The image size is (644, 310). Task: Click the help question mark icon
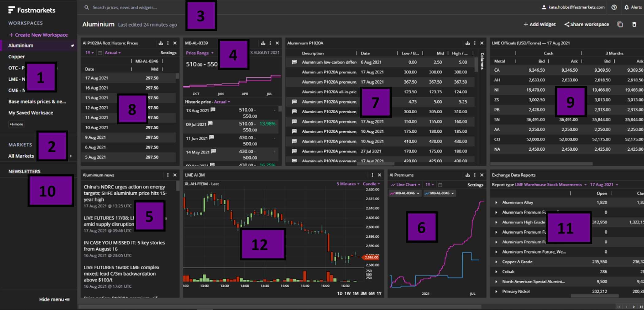tap(614, 7)
